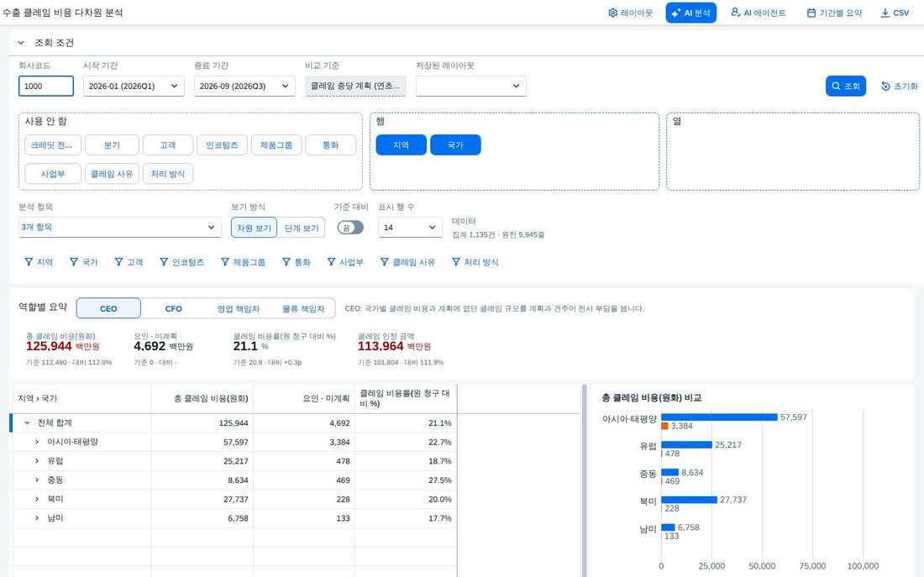The image size is (924, 577).
Task: Open the 지역 filter funnel
Action: 29,262
